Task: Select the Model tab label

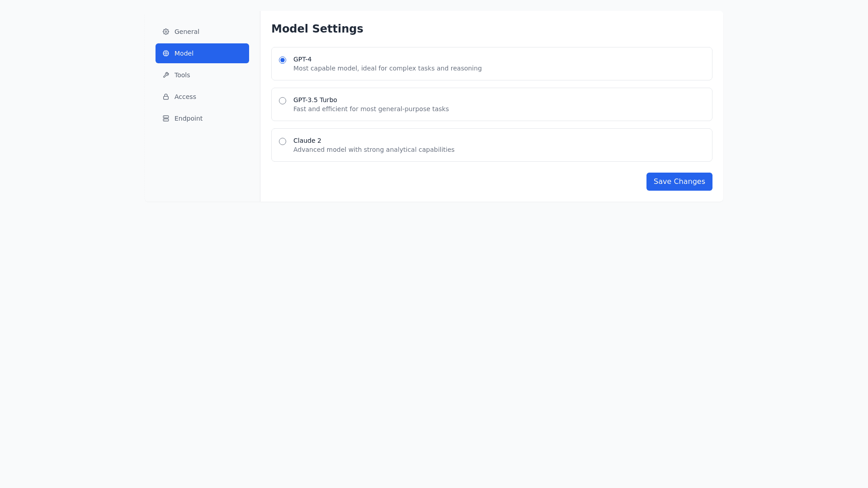Action: pos(184,53)
